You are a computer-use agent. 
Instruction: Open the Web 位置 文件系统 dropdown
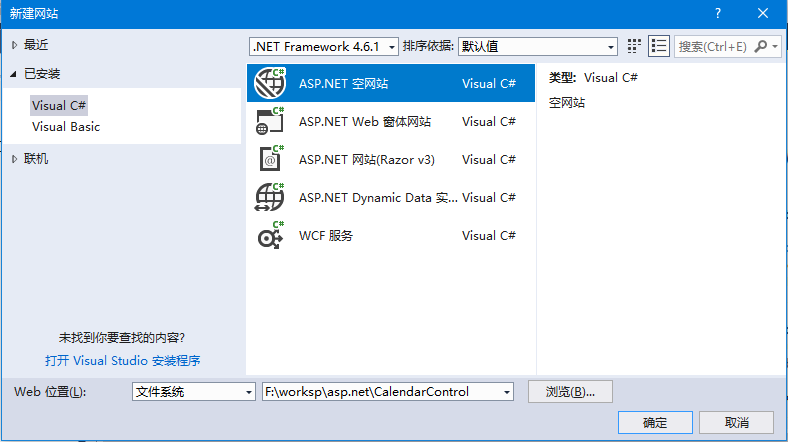point(249,392)
